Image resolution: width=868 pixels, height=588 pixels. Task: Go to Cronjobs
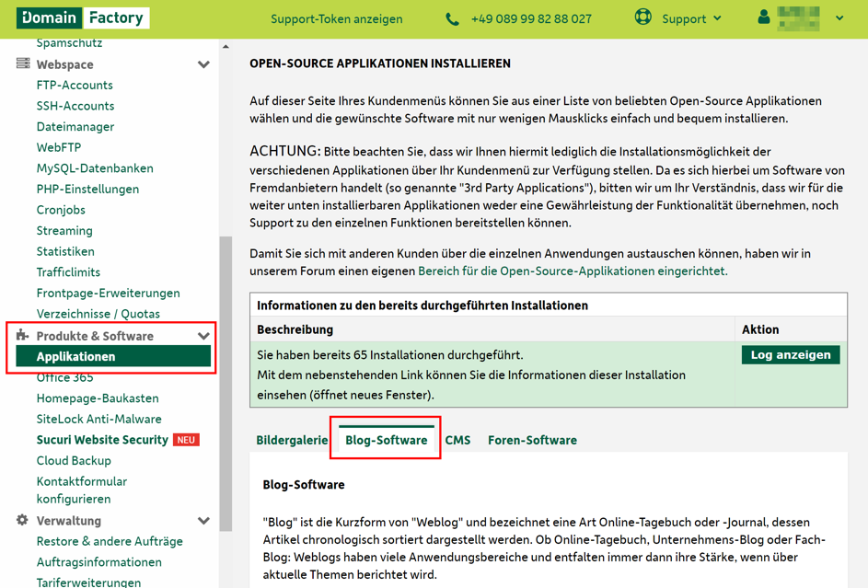pyautogui.click(x=61, y=210)
